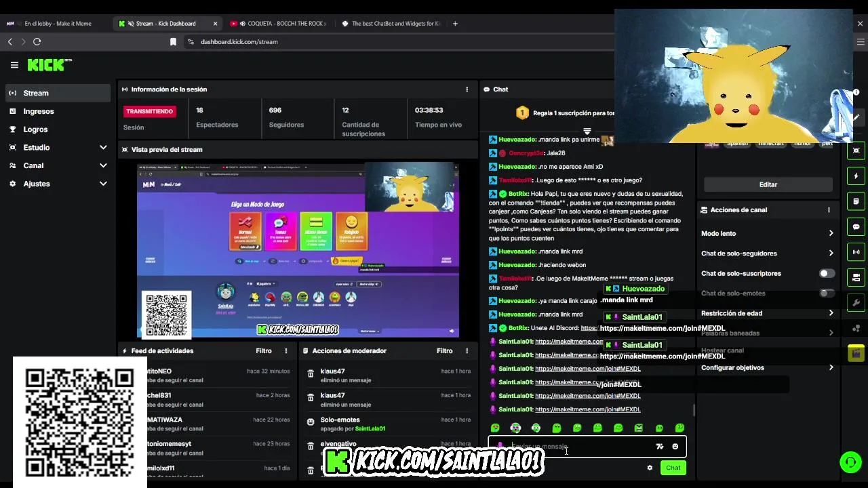Open Acciones de moderador three-dot menu

[467, 350]
